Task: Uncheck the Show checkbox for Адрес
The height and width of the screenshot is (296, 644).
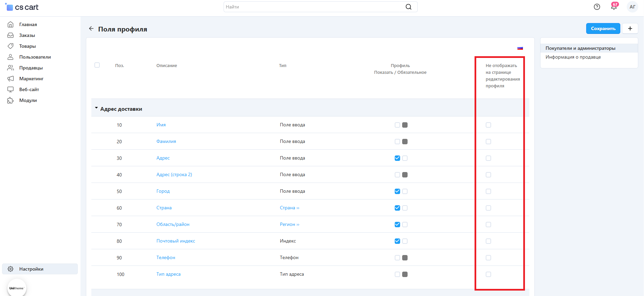Action: point(397,158)
